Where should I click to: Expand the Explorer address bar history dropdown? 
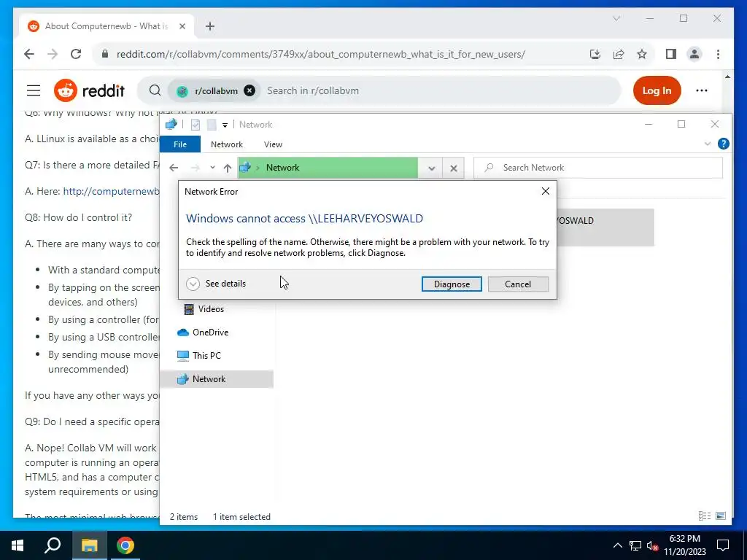(x=431, y=168)
